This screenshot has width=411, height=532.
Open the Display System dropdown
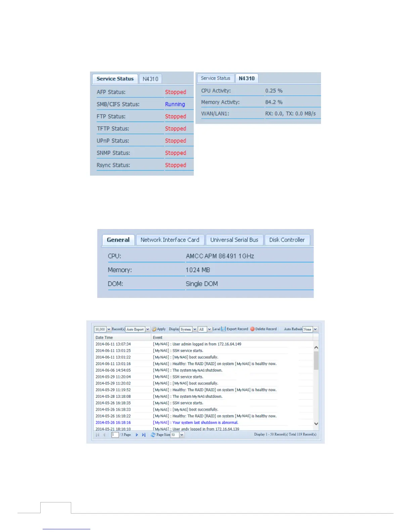point(195,329)
